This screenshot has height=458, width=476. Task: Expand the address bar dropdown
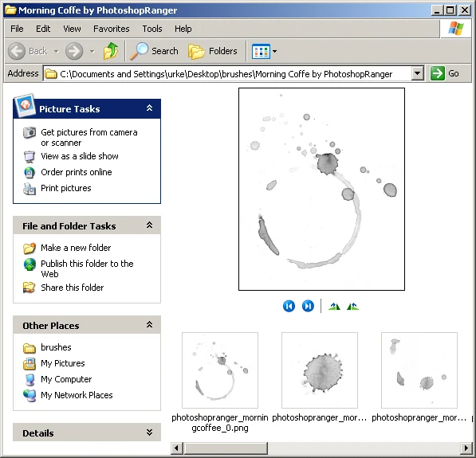point(418,74)
